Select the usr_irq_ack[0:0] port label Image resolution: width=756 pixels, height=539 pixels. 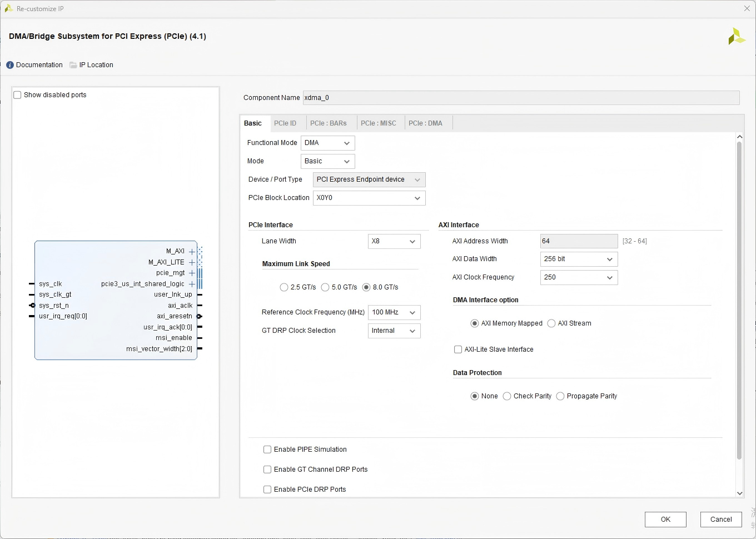click(168, 327)
